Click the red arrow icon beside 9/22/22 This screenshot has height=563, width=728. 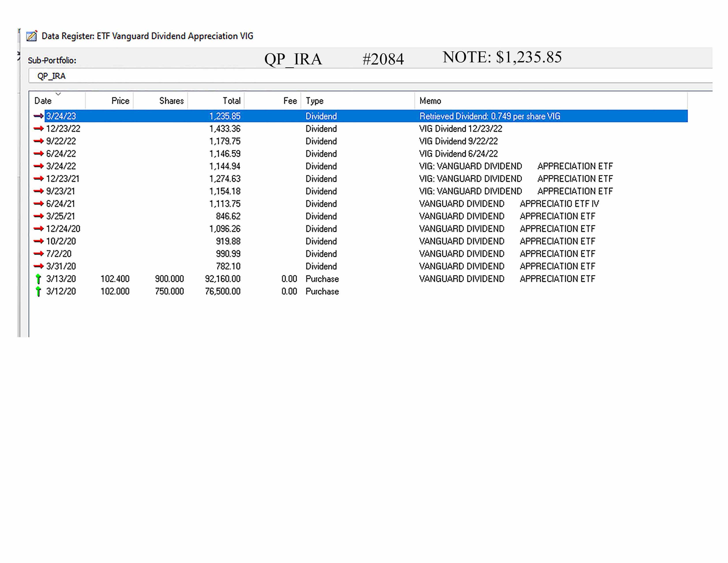coord(39,141)
